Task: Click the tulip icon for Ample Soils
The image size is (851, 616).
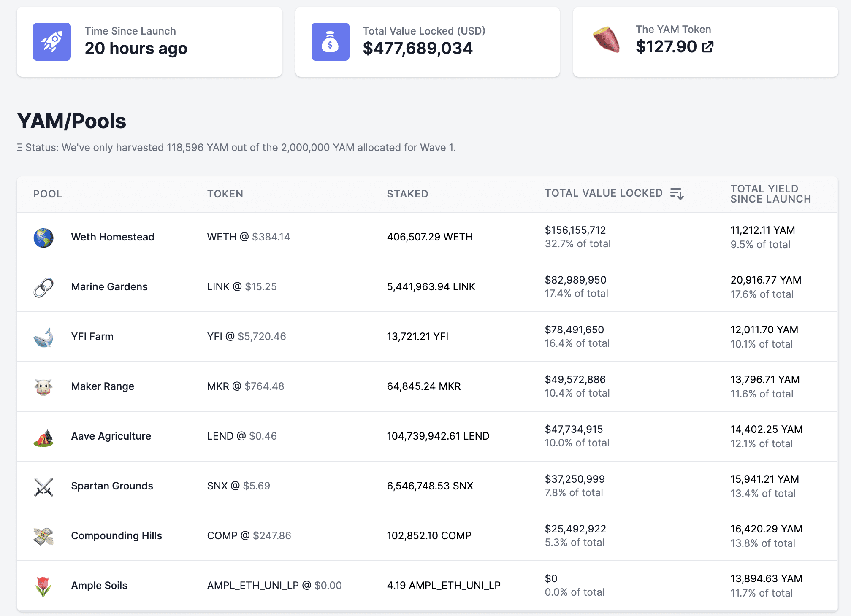Action: pos(43,586)
